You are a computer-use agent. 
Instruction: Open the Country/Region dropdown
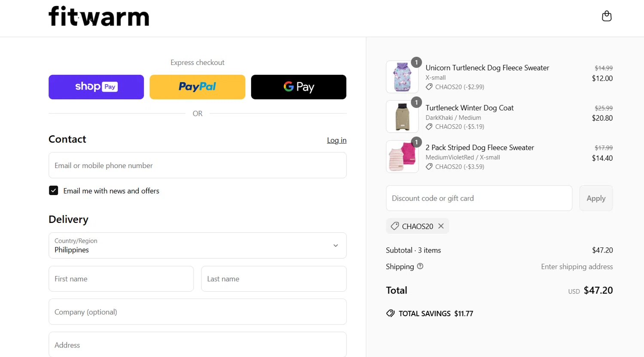point(197,245)
